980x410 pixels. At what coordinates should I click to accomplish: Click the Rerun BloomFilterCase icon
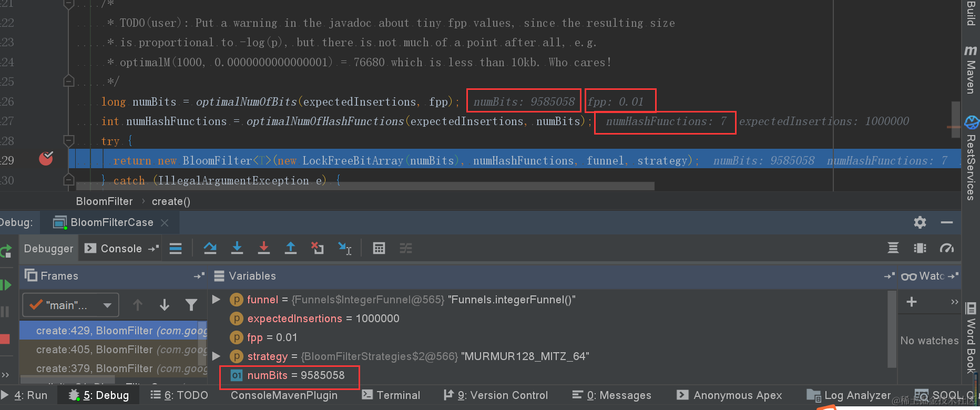click(x=6, y=251)
